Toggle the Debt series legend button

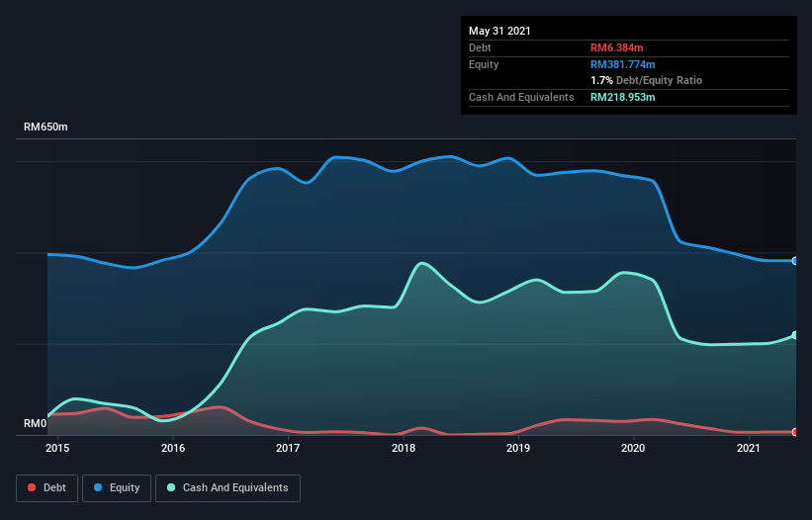[46, 488]
